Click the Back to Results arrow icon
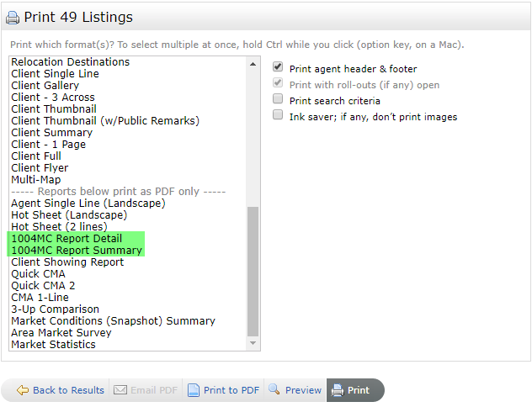The height and width of the screenshot is (407, 532). 23,390
